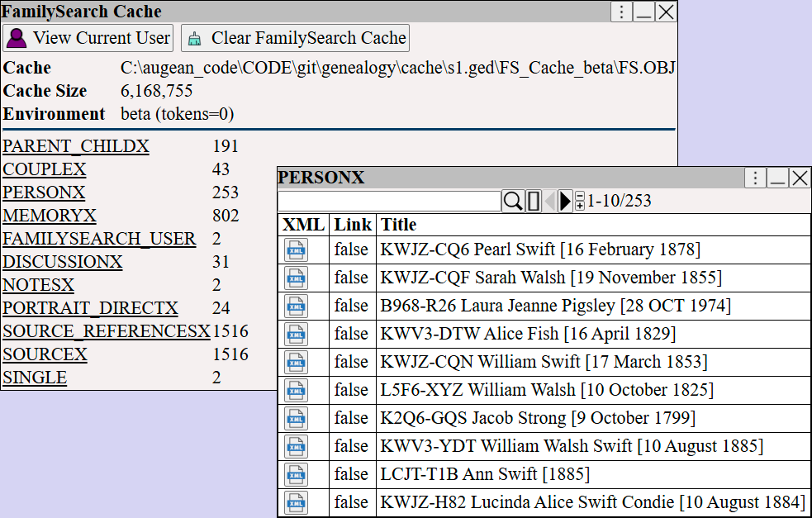Select title KWJZ-CQ6 Pearl Swift

coord(540,249)
